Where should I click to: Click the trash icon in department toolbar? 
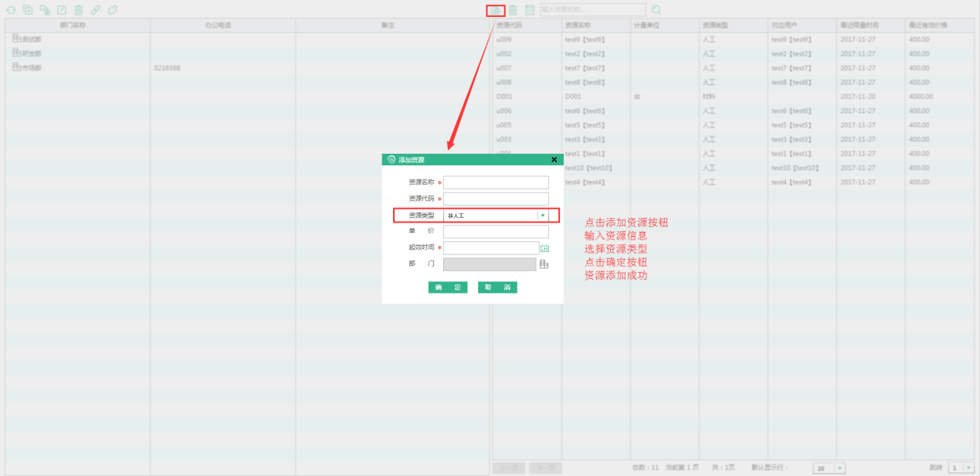78,10
